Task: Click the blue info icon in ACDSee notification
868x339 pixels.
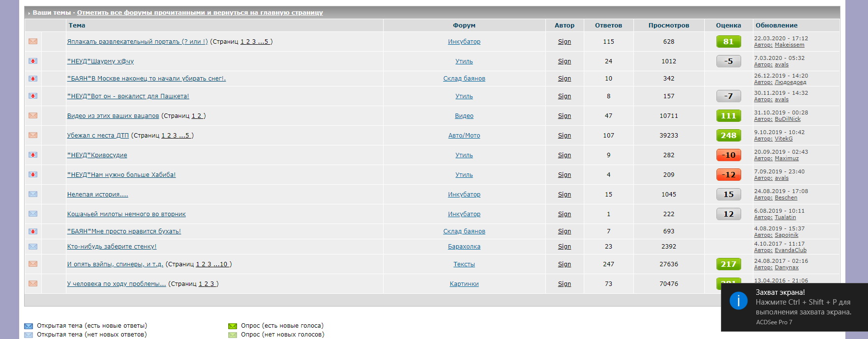Action: [x=738, y=300]
